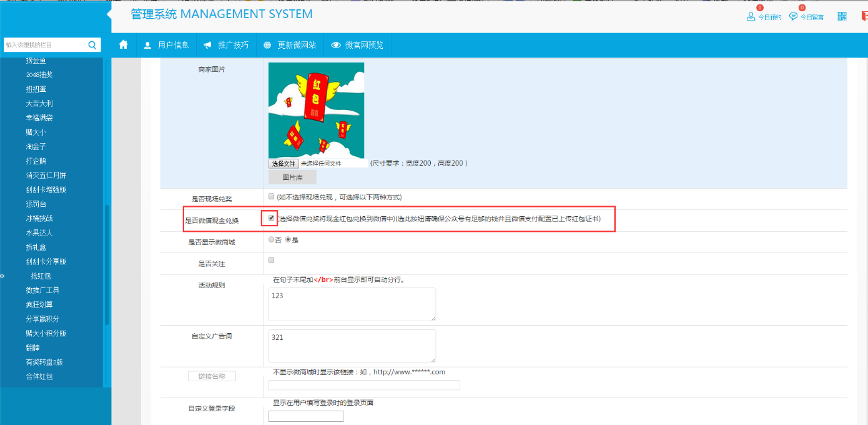Select 否 radio for 是否显示微商城
The width and height of the screenshot is (868, 425).
pos(270,239)
